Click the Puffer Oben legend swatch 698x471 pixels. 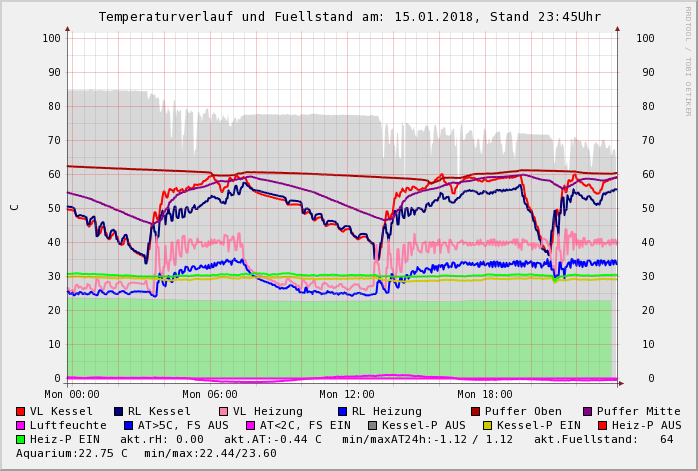coord(476,411)
